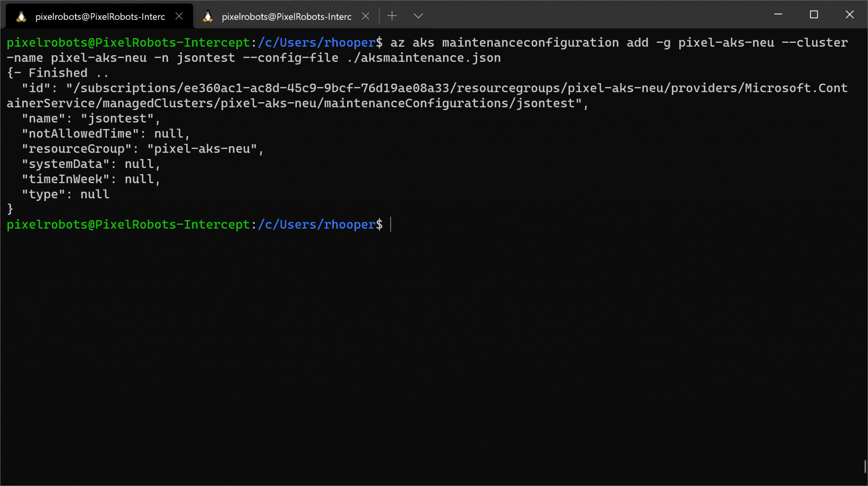Select the jsontest name in the JSON output
The width and height of the screenshot is (868, 486).
click(x=119, y=118)
